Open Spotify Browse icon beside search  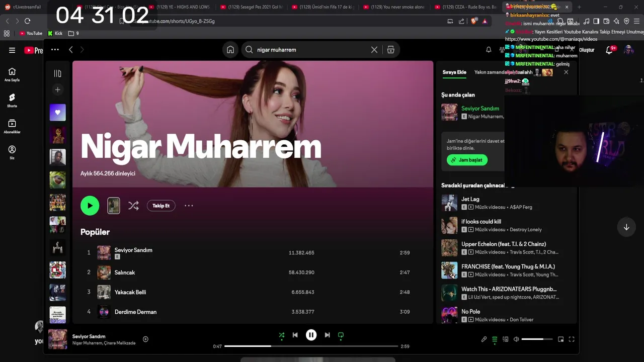click(390, 50)
